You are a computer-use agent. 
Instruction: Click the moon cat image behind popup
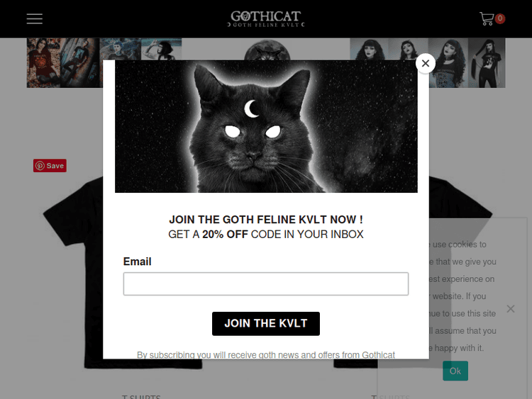click(x=267, y=50)
